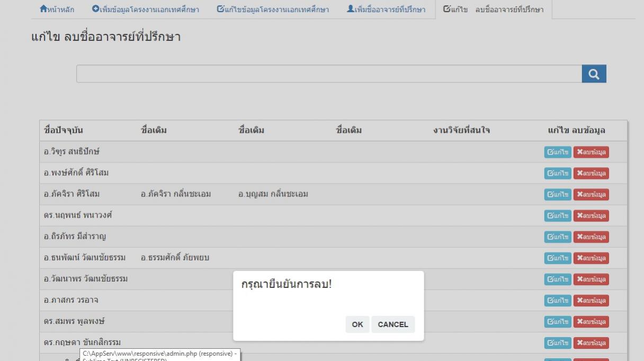Viewport: 644px width, 361px height.
Task: Open the แก้ไขข้อมูลโครงงานเอกเทศศึกษา tab
Action: click(x=273, y=10)
